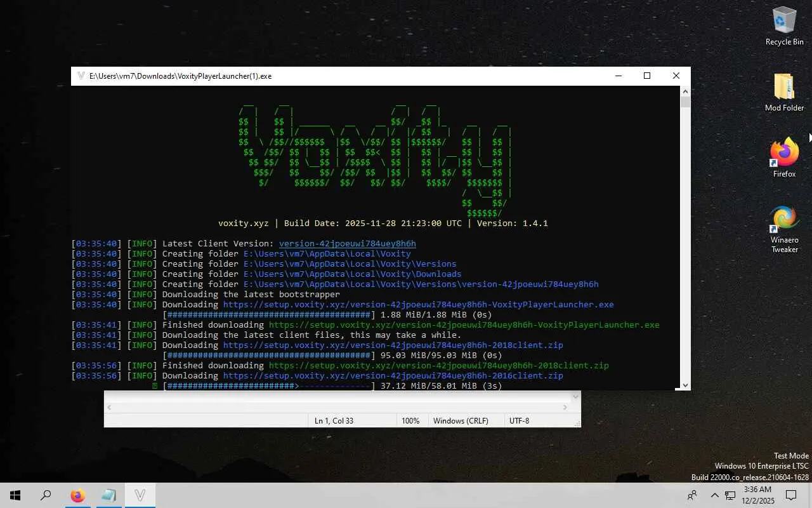The width and height of the screenshot is (812, 508).
Task: Open the Windows Start menu
Action: click(x=15, y=495)
